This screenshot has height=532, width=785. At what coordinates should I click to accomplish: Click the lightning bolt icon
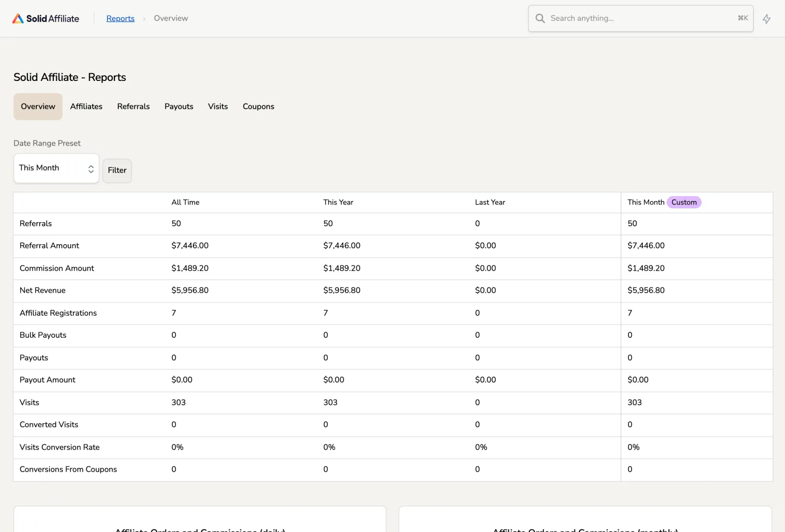pos(766,19)
